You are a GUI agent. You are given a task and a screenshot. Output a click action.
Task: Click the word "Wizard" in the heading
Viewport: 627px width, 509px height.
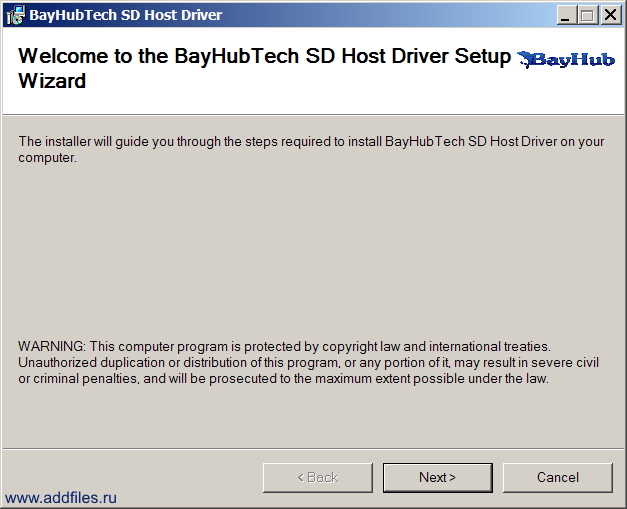52,82
